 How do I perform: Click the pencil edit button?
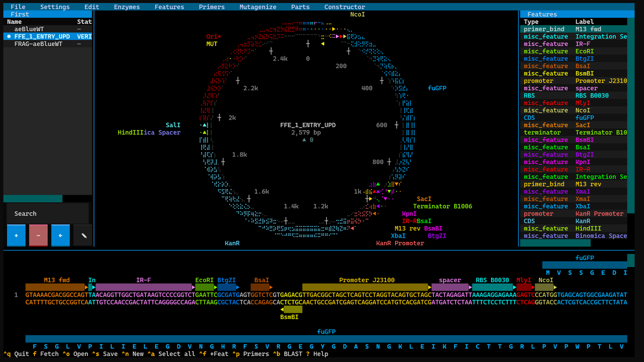[x=83, y=235]
